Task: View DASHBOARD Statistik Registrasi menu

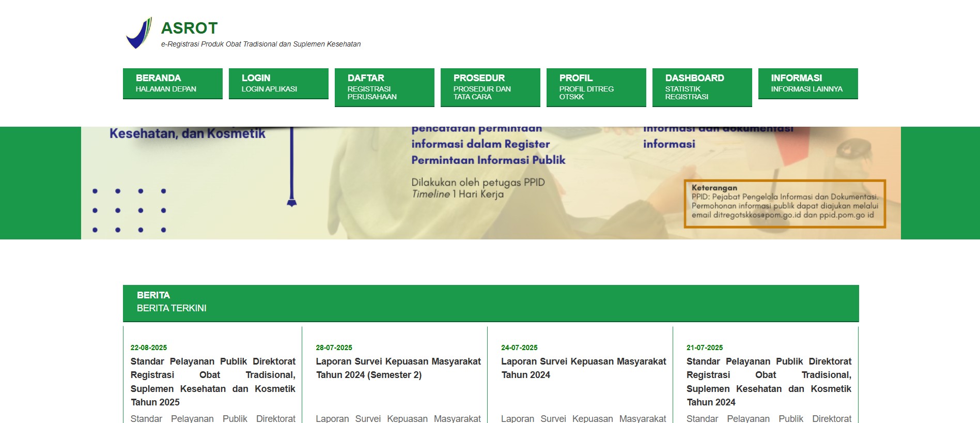Action: tap(702, 87)
